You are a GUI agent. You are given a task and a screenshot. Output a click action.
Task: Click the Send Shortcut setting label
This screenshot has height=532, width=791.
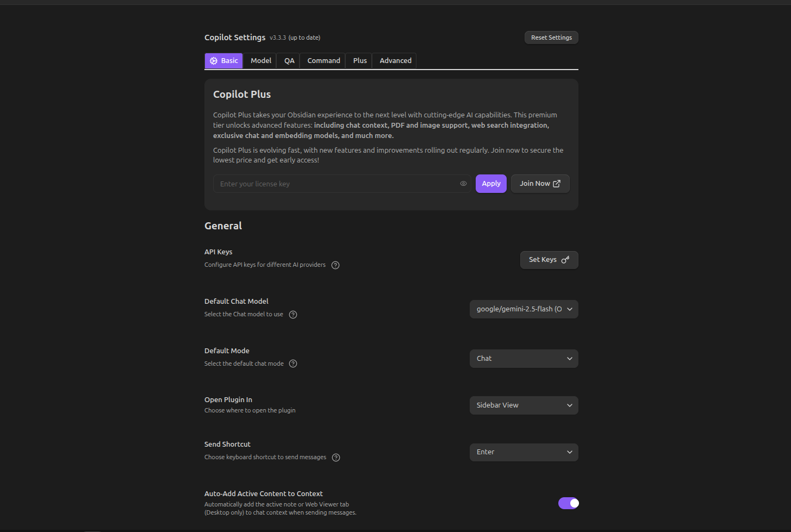tap(227, 445)
